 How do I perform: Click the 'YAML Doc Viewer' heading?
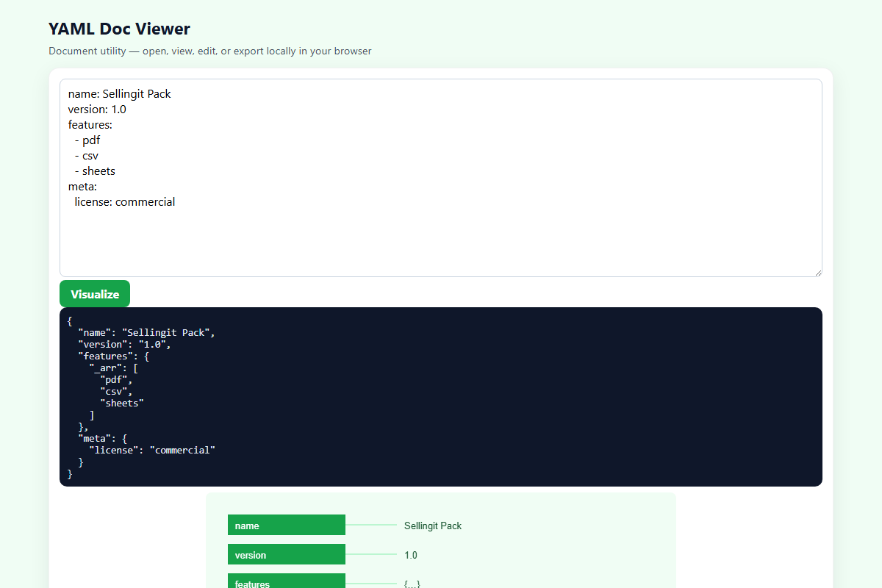point(119,29)
